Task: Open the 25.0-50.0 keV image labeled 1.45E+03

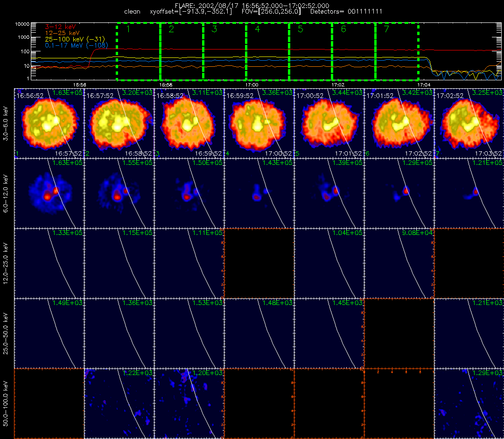Action: 329,333
